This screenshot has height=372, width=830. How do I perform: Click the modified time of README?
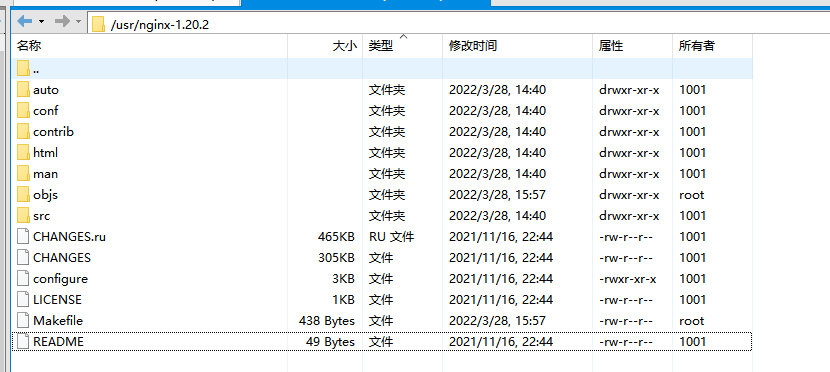501,342
